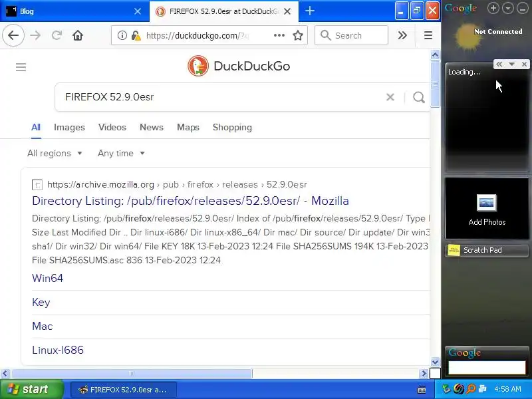Show site information via the circled i icon
This screenshot has height=399, width=532.
(x=122, y=35)
